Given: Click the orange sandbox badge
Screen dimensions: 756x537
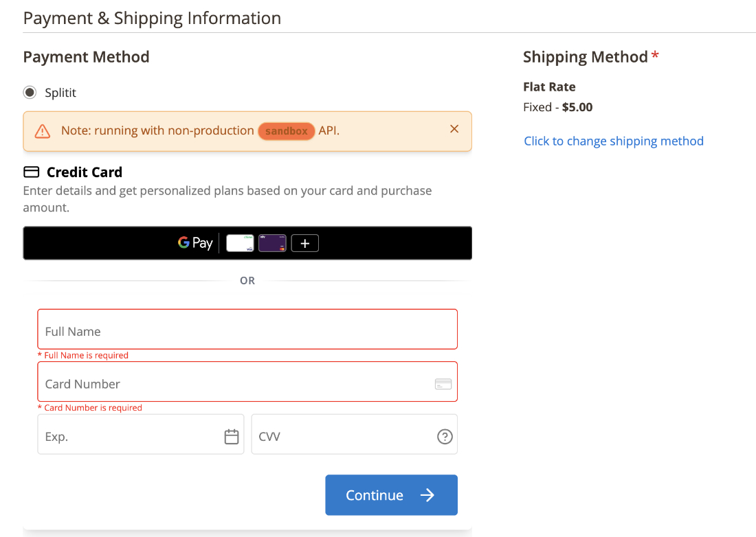Looking at the screenshot, I should click(287, 131).
